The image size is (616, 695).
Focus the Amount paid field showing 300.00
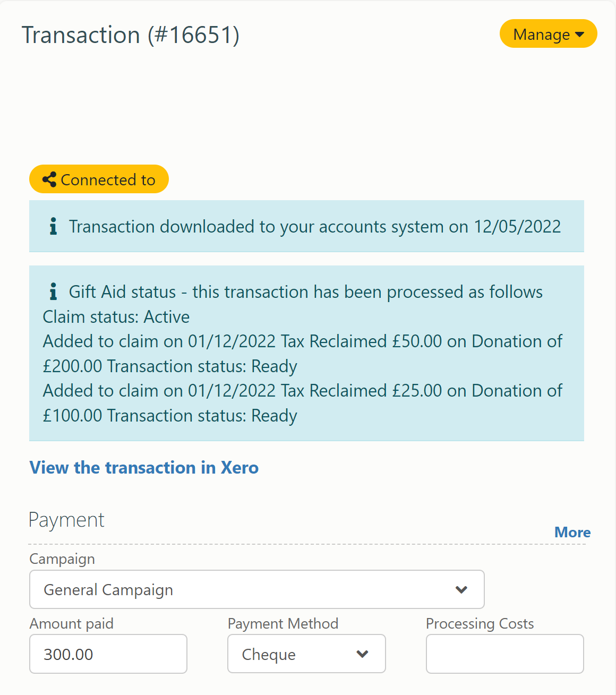tap(108, 654)
